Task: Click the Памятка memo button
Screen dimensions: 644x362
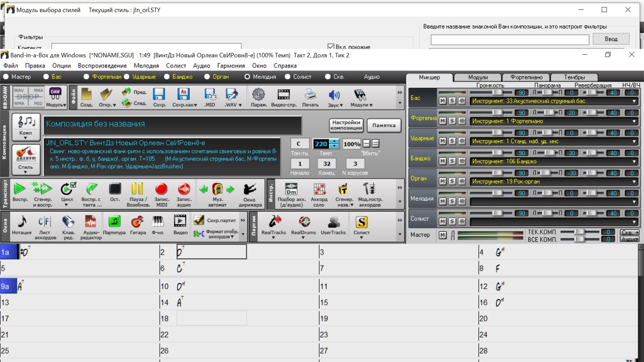Action: pos(384,125)
